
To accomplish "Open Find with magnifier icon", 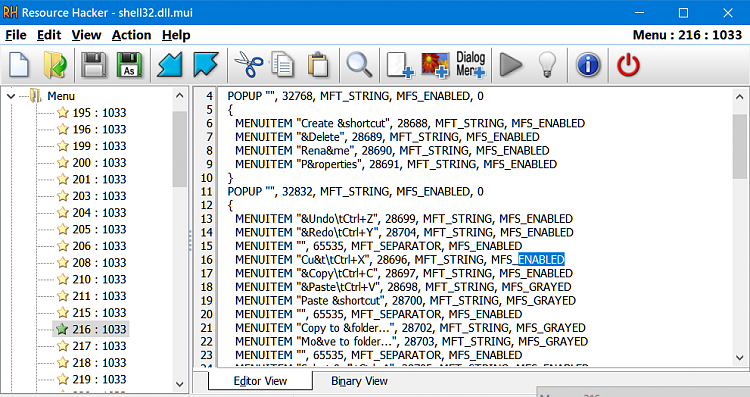I will click(359, 65).
